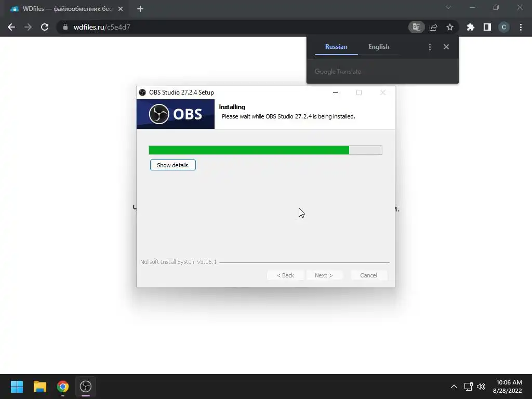Open the Chrome extensions puzzle icon
532x399 pixels.
pyautogui.click(x=471, y=27)
